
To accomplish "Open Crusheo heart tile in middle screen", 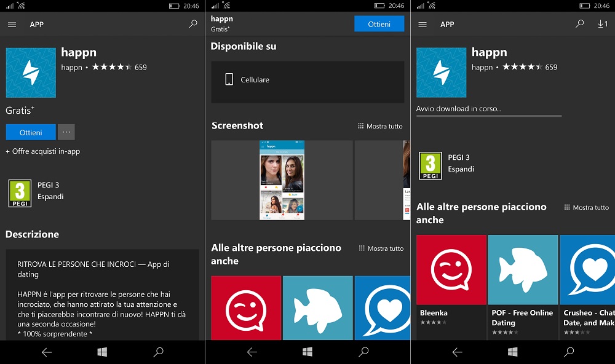I will 383,308.
